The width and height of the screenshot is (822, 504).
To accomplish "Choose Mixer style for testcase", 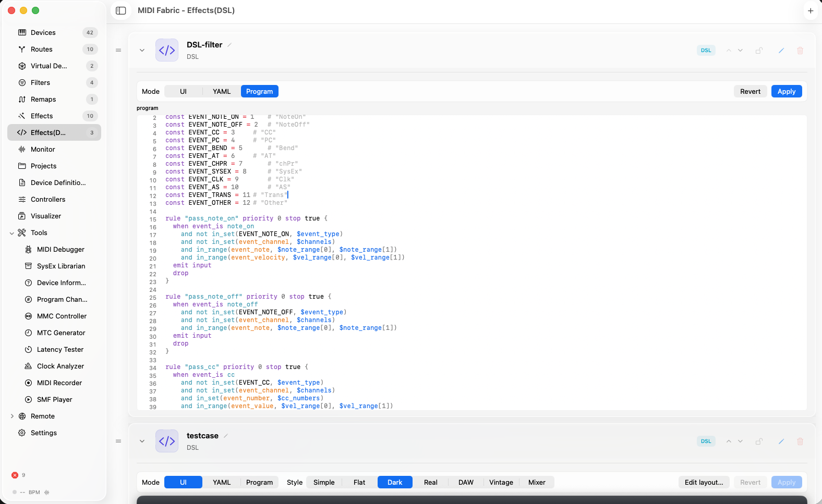I will (537, 482).
